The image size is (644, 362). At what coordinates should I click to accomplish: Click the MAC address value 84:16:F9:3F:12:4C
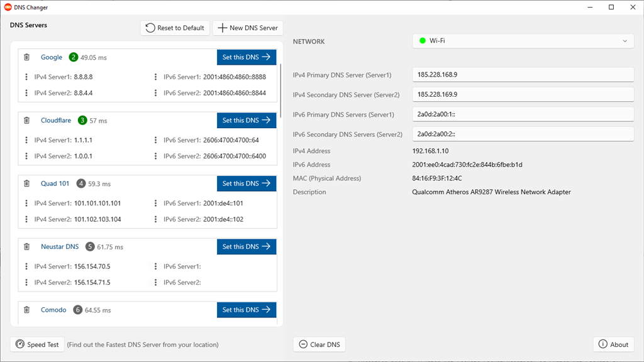tap(437, 178)
